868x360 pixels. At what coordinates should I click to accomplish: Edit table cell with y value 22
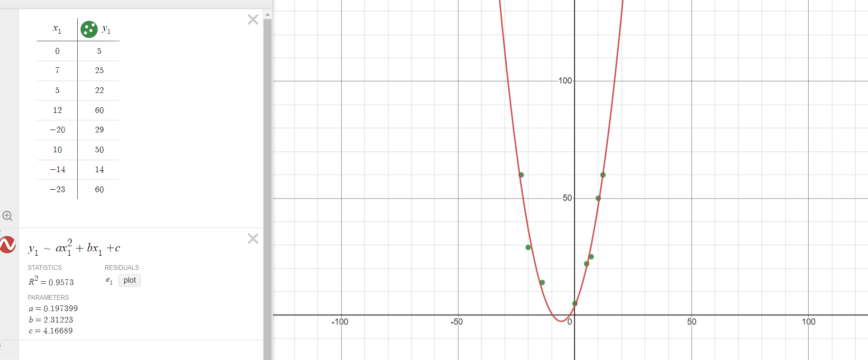[99, 91]
